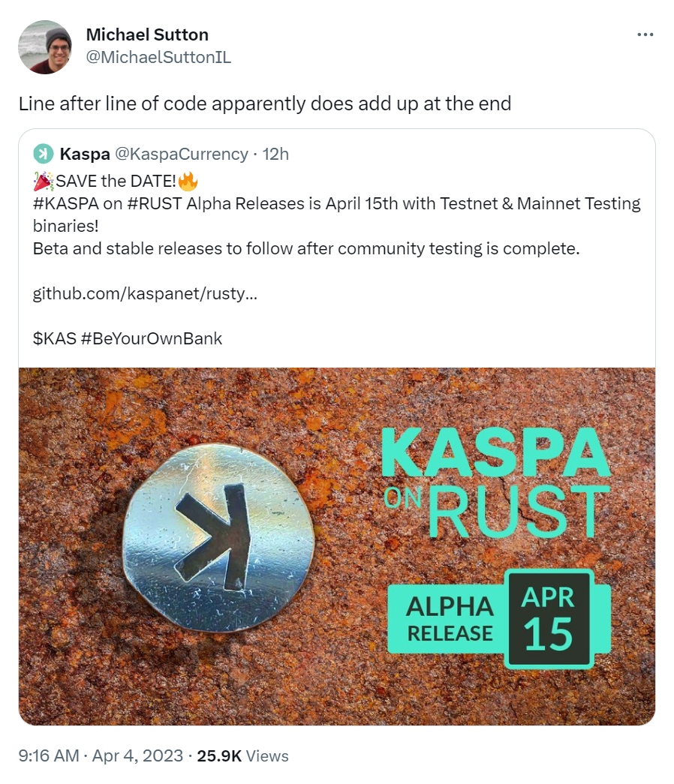Click Michael Sutton's profile avatar
Screen dimensions: 674x784
click(x=44, y=47)
